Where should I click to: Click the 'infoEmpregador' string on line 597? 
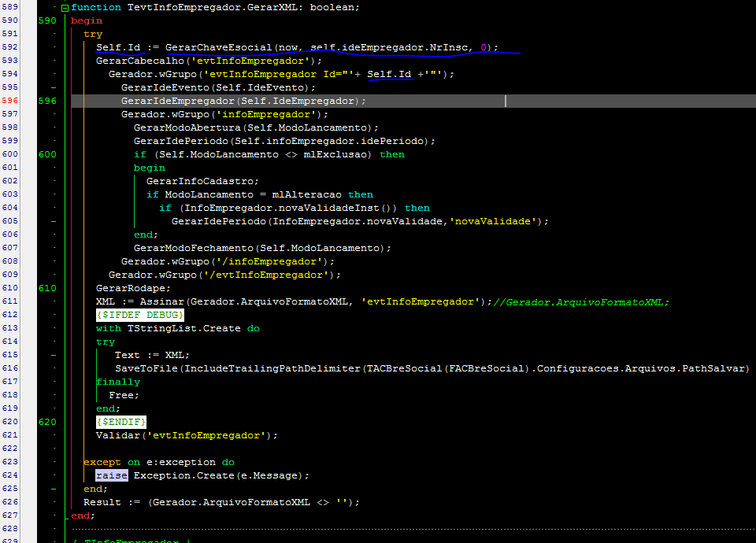267,114
